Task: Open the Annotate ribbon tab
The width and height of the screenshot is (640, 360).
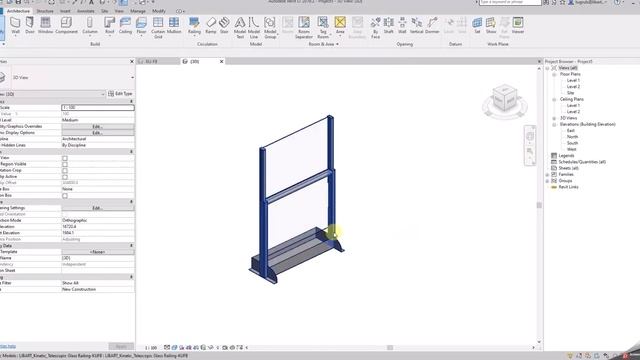Action: pyautogui.click(x=86, y=11)
